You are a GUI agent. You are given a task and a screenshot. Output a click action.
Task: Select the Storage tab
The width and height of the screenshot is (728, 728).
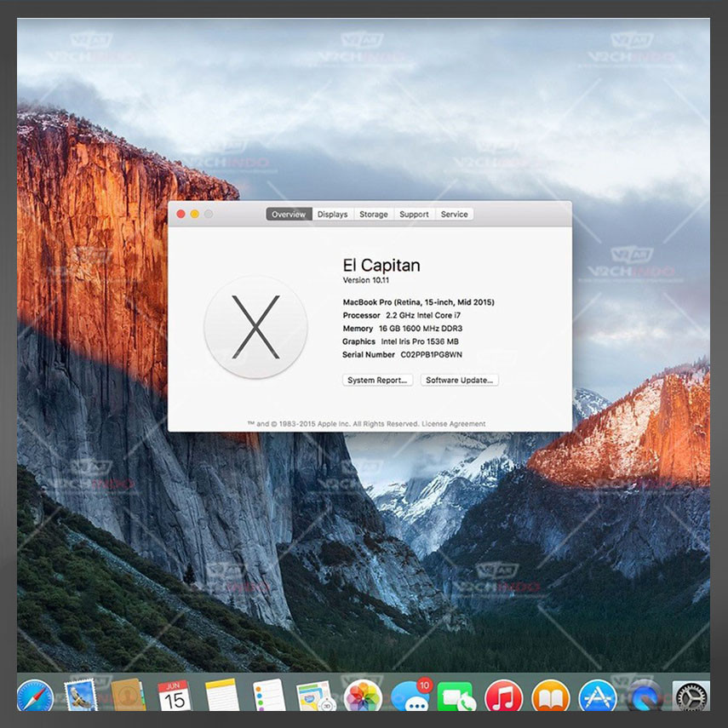(373, 215)
